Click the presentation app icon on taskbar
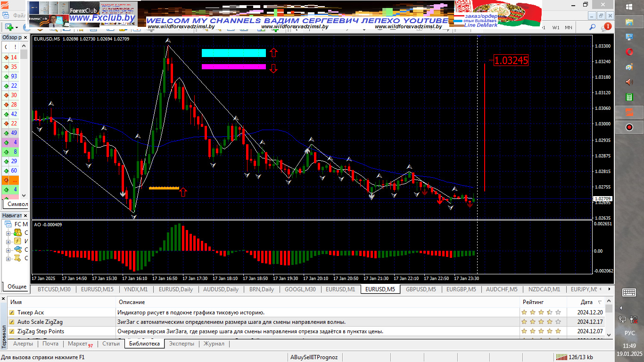This screenshot has height=362, width=644. coord(629,36)
